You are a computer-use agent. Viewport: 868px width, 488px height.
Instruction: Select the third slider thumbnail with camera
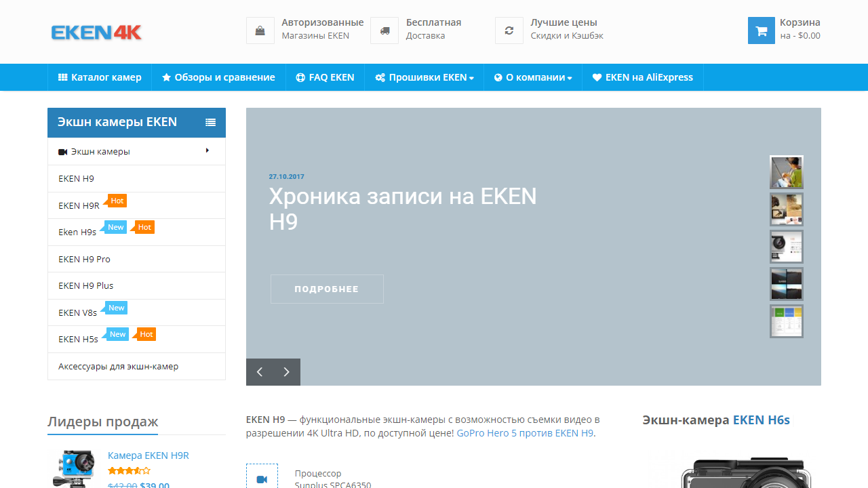pyautogui.click(x=787, y=247)
